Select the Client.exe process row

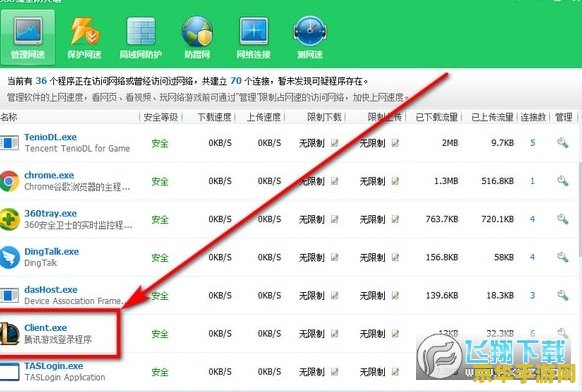(x=290, y=333)
